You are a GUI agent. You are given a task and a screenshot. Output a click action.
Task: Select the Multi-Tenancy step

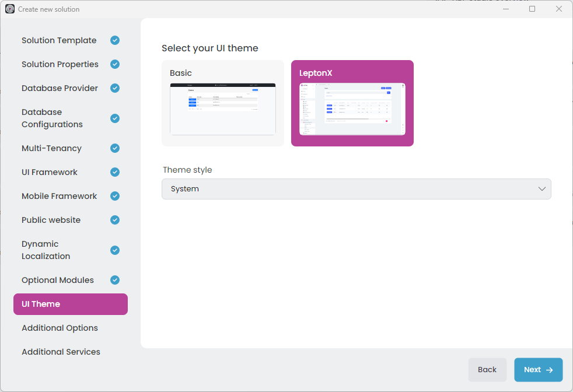click(71, 148)
